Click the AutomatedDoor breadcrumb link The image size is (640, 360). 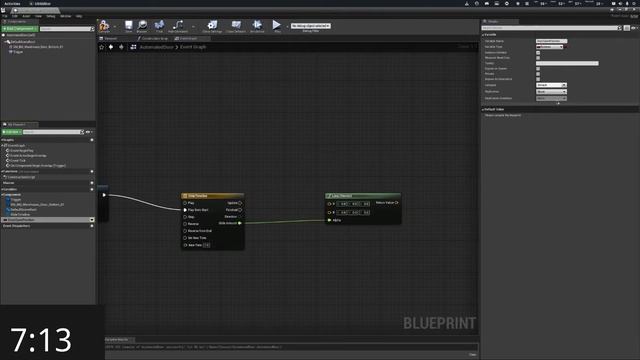point(156,47)
